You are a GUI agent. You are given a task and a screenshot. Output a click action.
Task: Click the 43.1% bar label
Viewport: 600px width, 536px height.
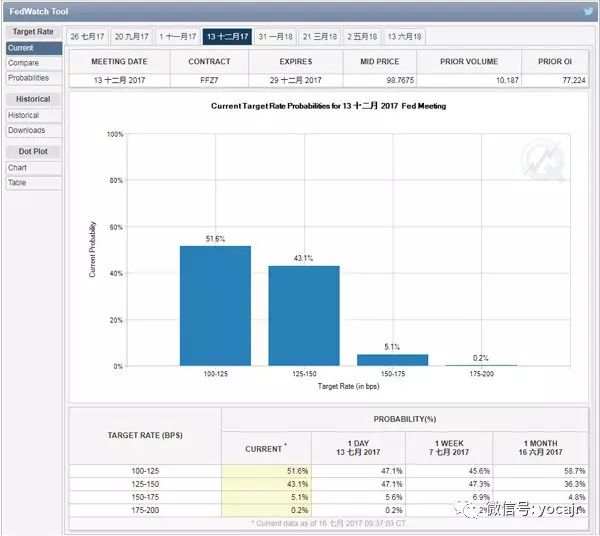pos(303,259)
